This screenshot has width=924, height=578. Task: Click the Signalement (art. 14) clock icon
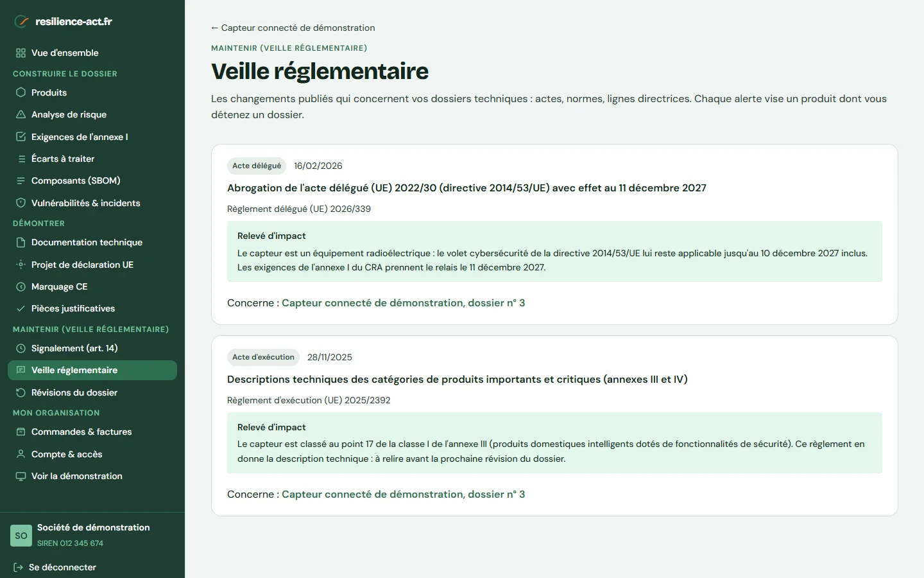pos(21,348)
